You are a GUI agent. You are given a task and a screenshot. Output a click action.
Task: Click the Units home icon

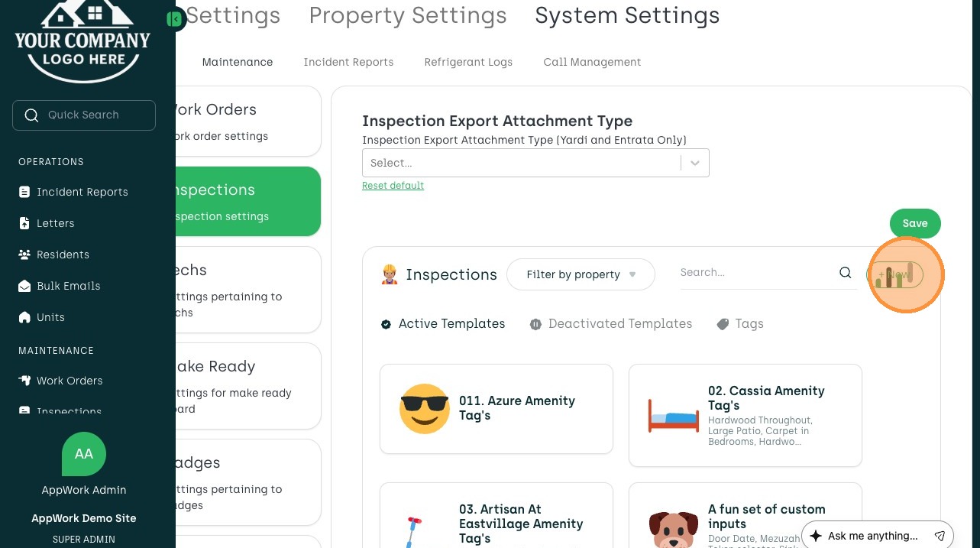(x=24, y=317)
